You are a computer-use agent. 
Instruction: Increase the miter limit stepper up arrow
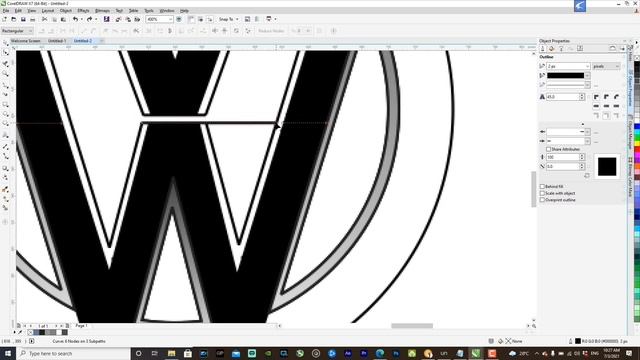pos(582,95)
